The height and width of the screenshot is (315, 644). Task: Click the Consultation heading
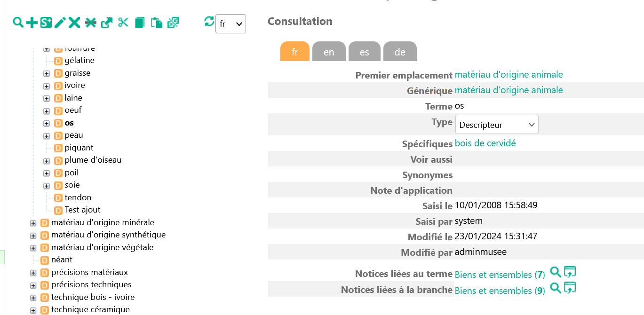tap(300, 21)
